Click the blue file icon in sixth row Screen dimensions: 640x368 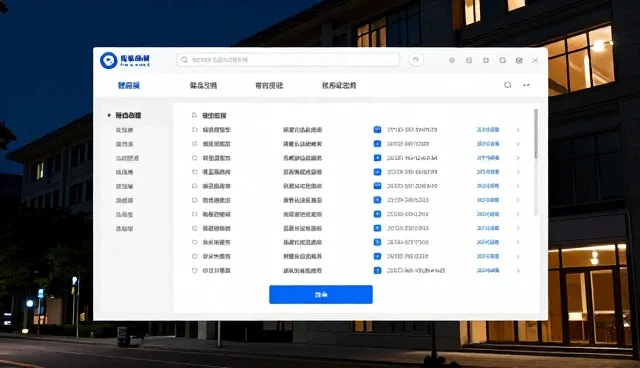click(x=377, y=200)
